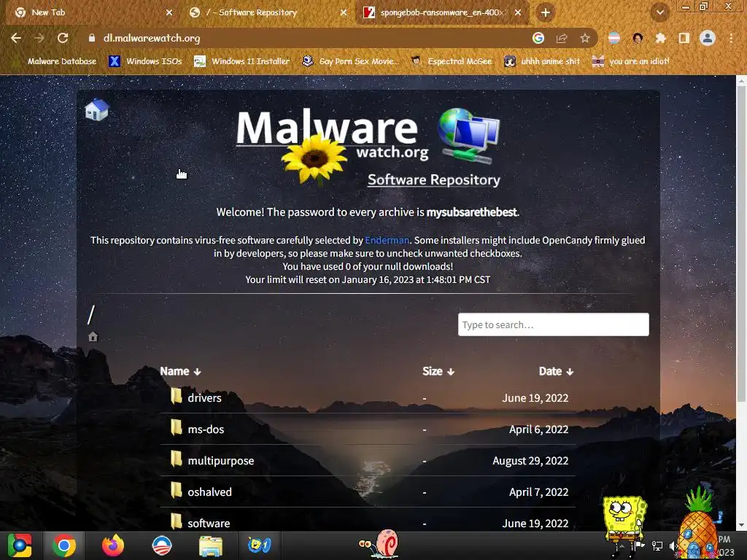Viewport: 747px width, 560px height.
Task: Close the spongebob-ransomware tab
Action: (x=518, y=12)
